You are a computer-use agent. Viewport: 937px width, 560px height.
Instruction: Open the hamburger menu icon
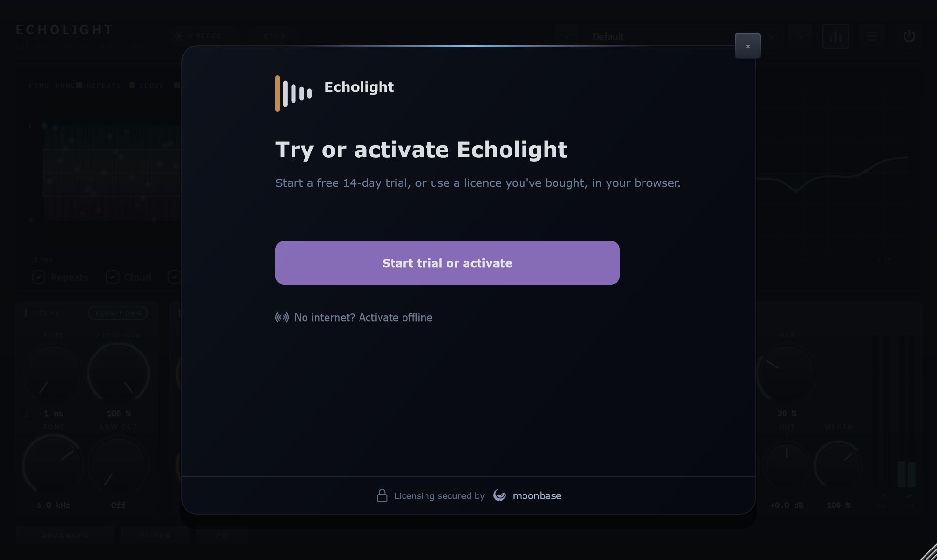point(872,36)
